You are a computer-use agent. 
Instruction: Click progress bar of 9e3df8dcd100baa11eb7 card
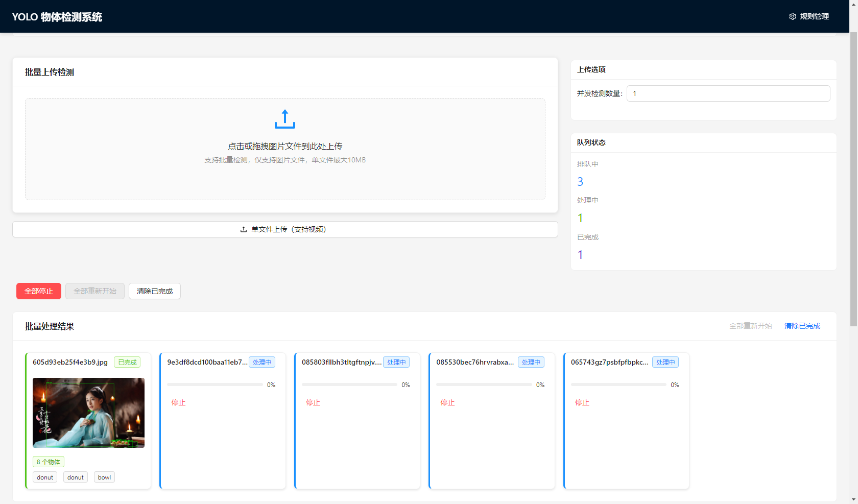click(x=215, y=385)
